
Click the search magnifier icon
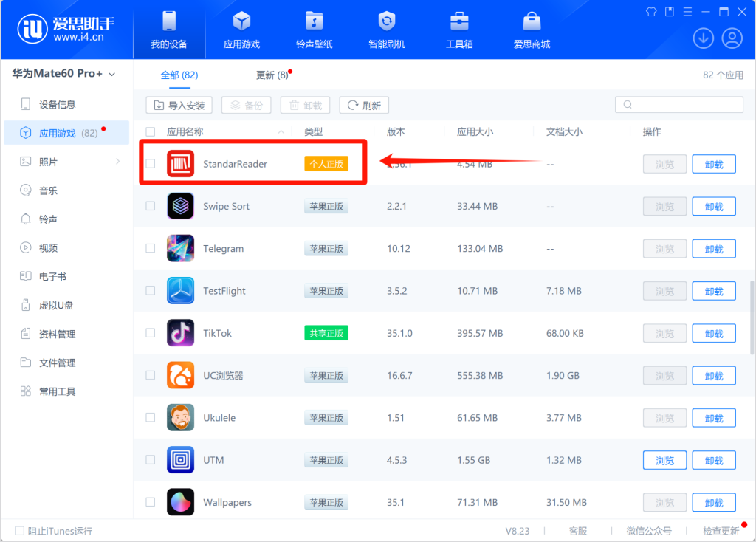(628, 105)
